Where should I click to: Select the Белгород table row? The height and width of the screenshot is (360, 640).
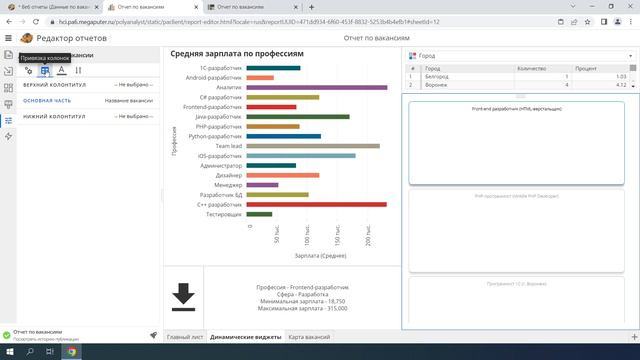click(x=518, y=76)
